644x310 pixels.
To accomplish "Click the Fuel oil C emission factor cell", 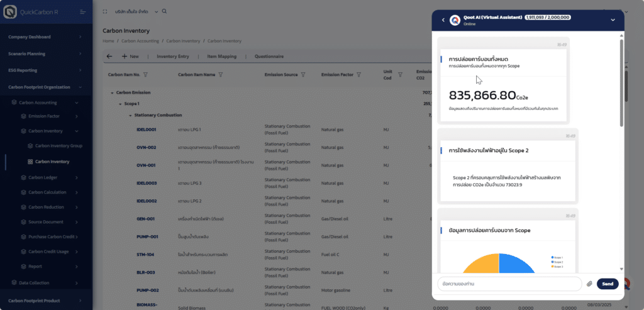I will click(330, 255).
